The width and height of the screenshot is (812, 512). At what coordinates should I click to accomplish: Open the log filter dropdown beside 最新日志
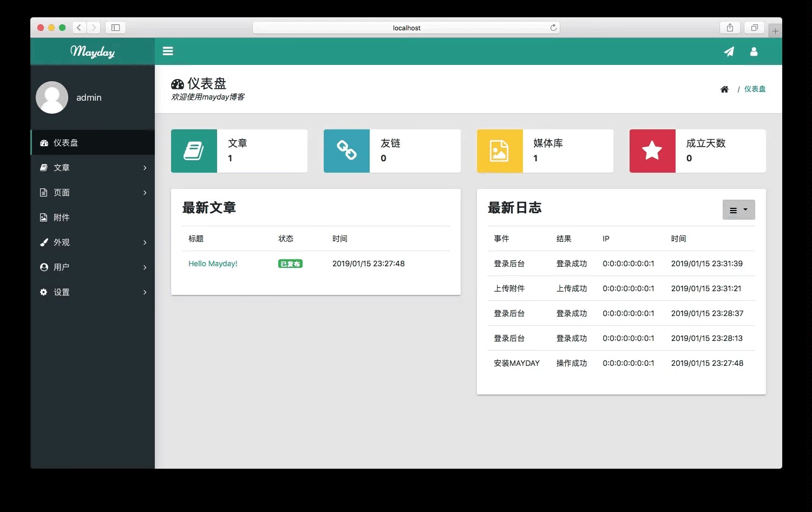pyautogui.click(x=738, y=209)
